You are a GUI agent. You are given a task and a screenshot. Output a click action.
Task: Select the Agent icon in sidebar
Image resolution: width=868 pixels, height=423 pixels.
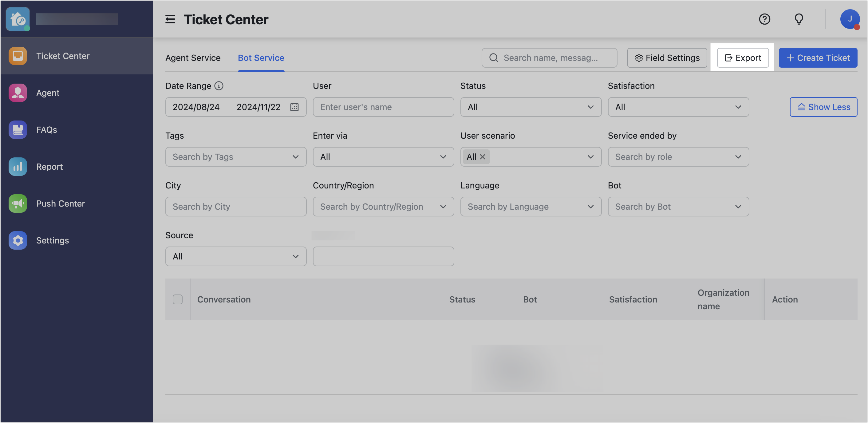[18, 93]
